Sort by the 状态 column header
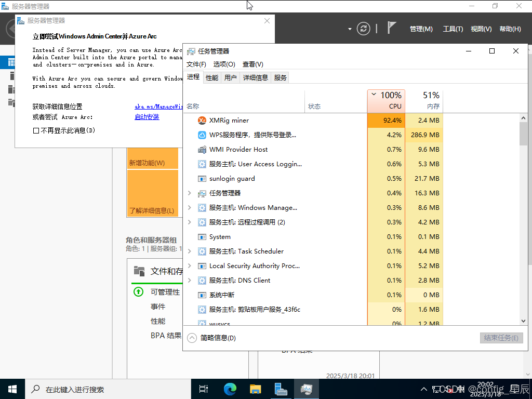 click(336, 101)
